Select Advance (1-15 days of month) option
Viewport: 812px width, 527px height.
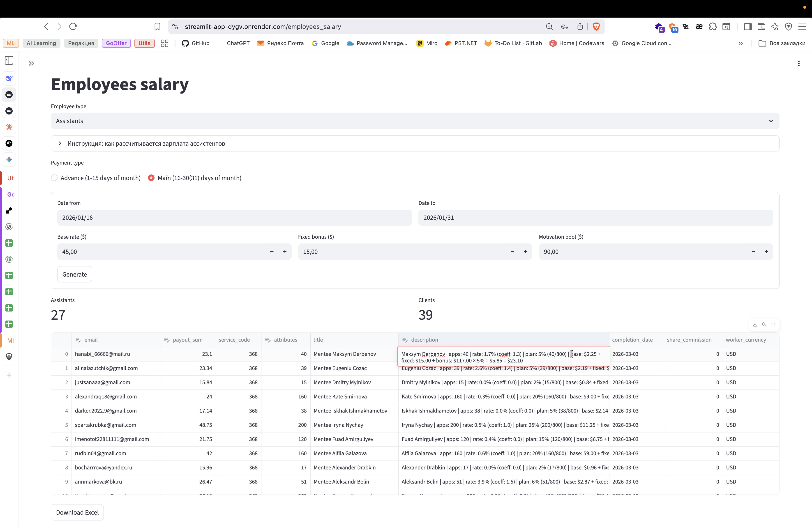[96, 178]
